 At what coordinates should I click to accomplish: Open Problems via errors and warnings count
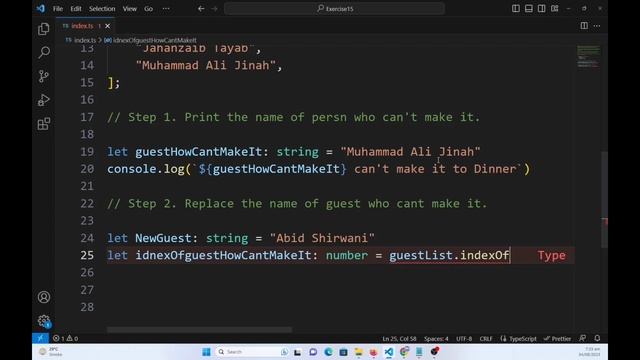(65, 338)
